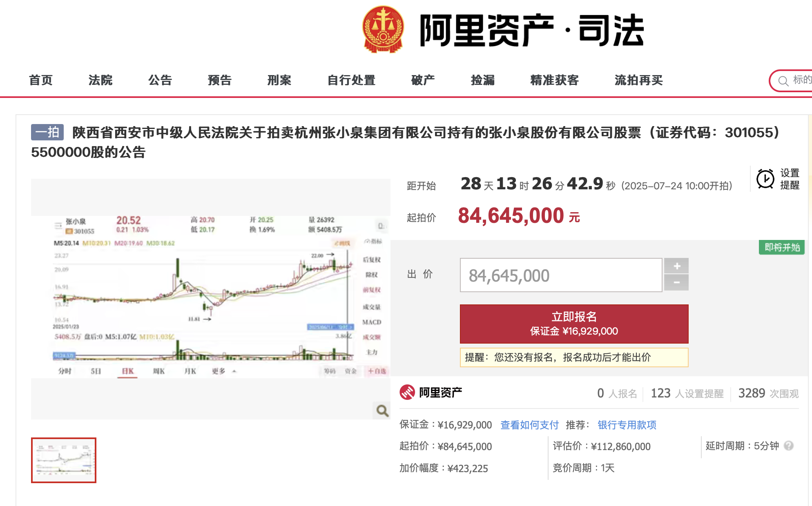Click the search magnifier in the top search bar
The height and width of the screenshot is (506, 812).
pos(783,80)
